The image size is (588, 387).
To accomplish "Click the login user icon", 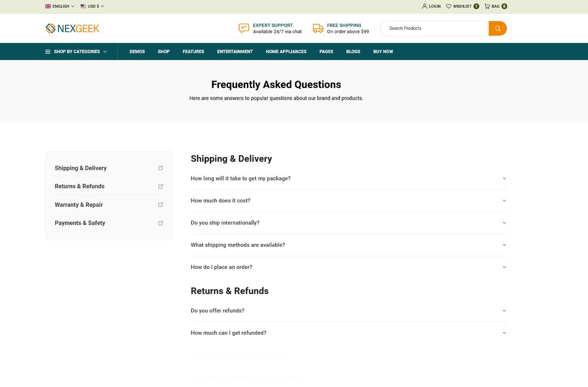I will click(424, 7).
